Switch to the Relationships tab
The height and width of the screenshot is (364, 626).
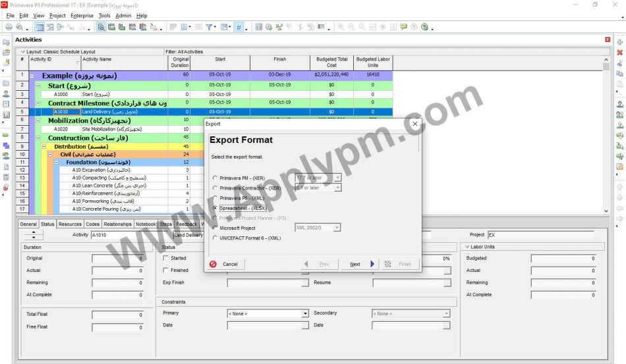117,224
